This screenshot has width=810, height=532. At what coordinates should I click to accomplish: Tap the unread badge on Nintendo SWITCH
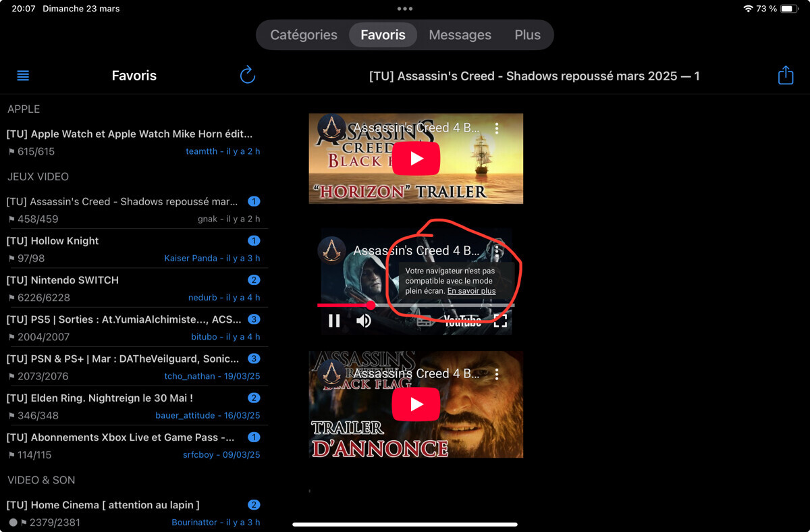254,280
